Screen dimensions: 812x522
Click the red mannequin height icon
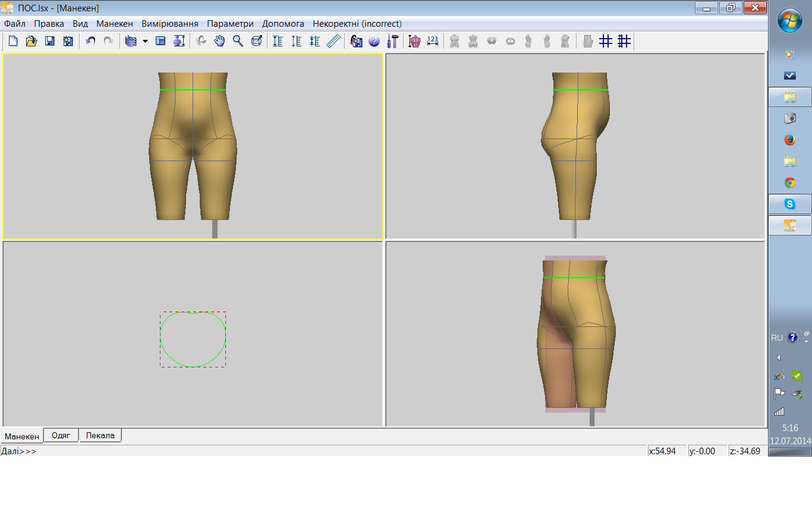(x=414, y=41)
